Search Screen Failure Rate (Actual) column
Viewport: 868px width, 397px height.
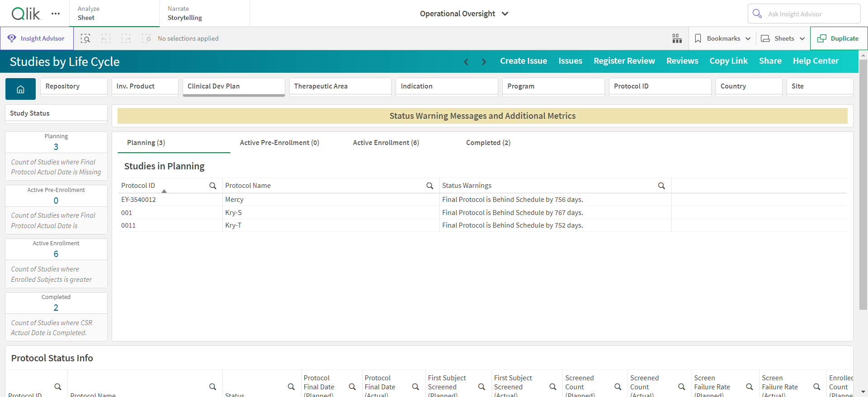(x=816, y=387)
